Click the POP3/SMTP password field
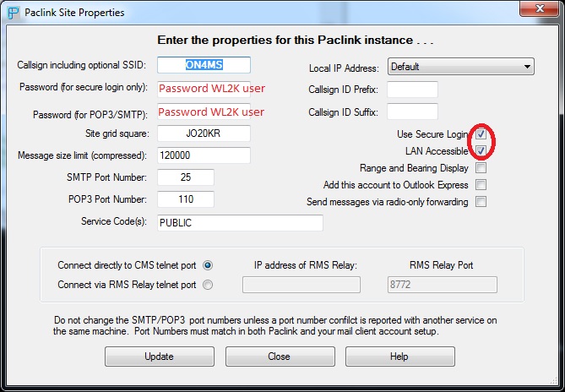565x392 pixels. coord(204,112)
